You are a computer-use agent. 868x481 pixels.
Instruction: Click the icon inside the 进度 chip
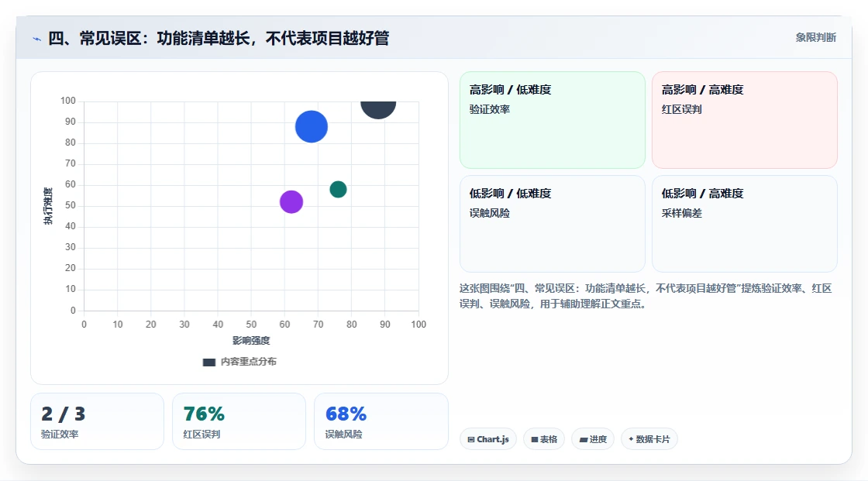point(584,439)
